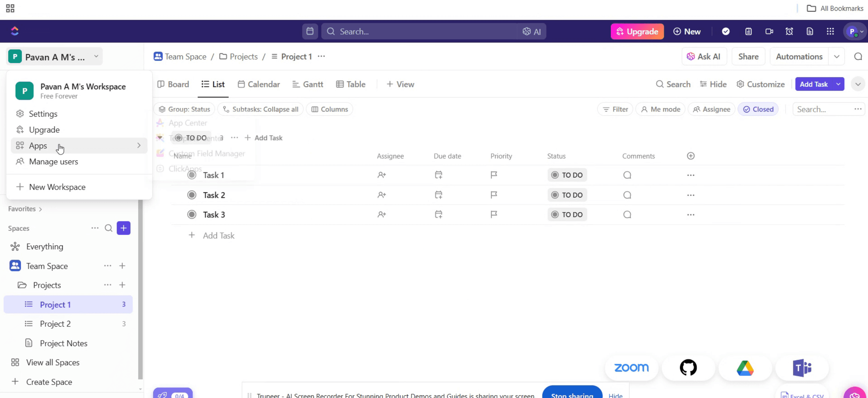
Task: Open the Add Task dropdown arrow
Action: [x=838, y=84]
